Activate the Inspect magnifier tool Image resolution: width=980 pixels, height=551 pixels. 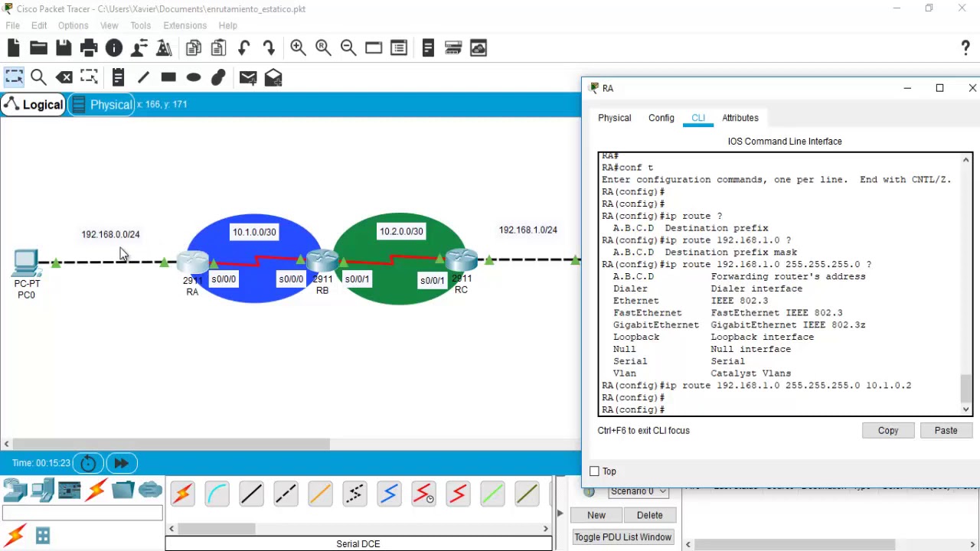(x=38, y=77)
